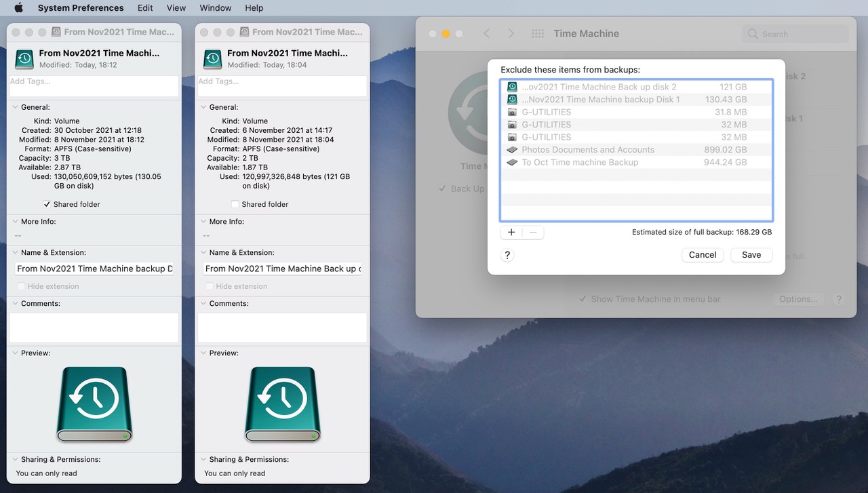Collapse More Info in the 18:12 Info window
The image size is (868, 493).
pyautogui.click(x=15, y=222)
